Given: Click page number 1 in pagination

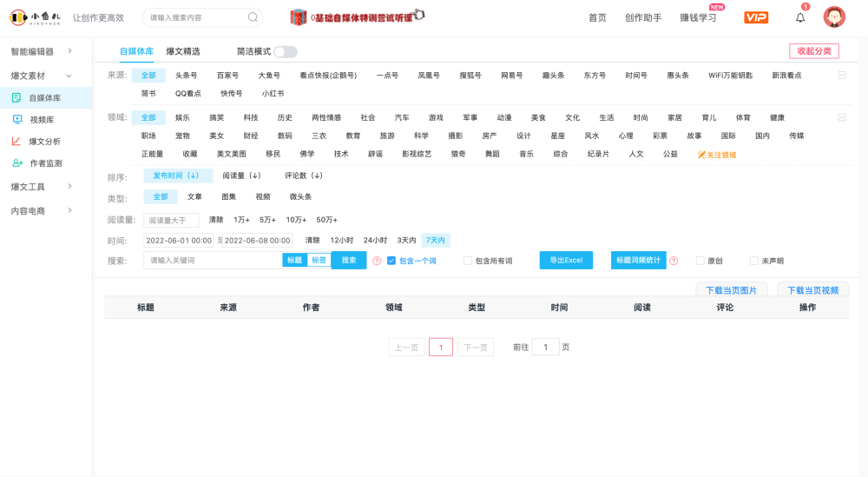Looking at the screenshot, I should coord(441,348).
